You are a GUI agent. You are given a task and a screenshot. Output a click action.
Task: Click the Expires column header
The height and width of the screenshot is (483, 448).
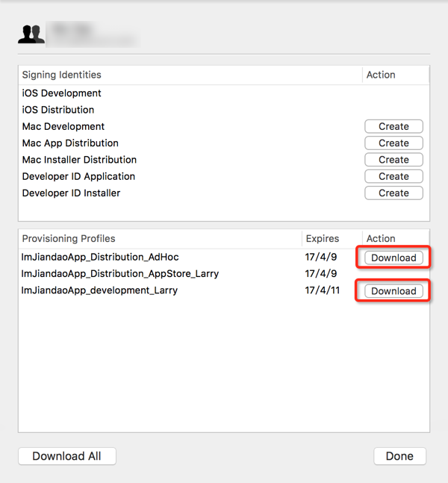[x=322, y=239]
